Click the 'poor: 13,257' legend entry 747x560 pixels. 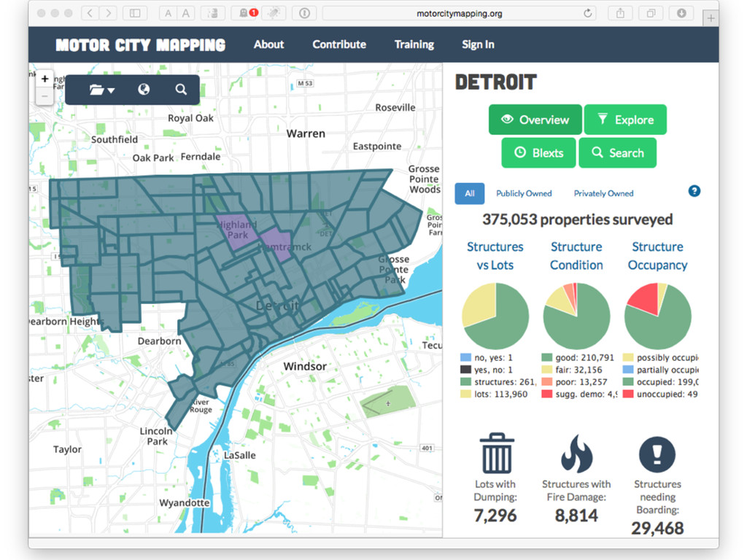pyautogui.click(x=575, y=382)
